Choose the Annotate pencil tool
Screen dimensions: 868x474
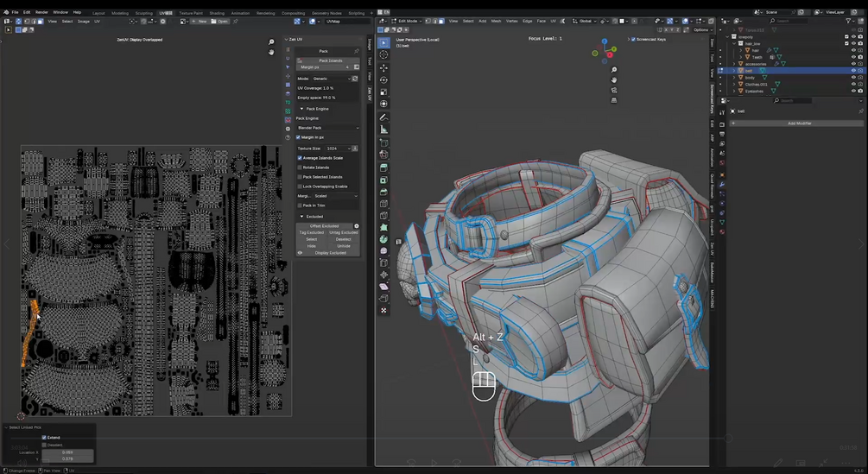coord(383,117)
